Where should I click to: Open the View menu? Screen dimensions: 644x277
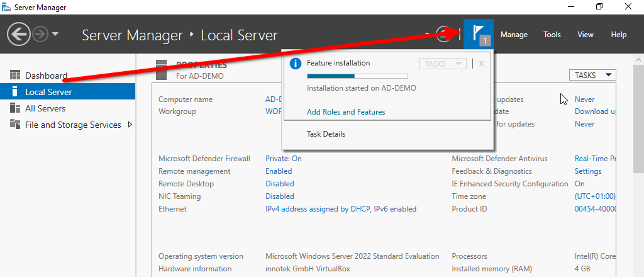point(585,35)
